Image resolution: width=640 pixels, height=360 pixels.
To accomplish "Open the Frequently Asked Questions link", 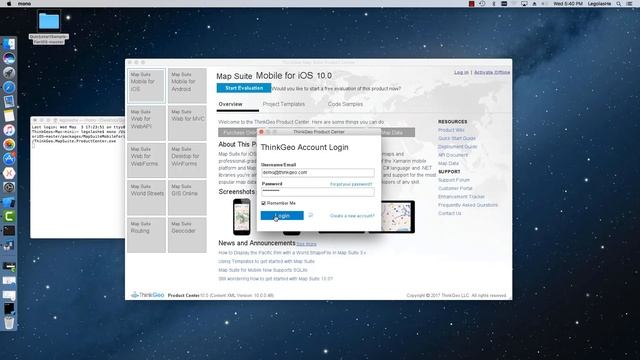I will 468,205.
